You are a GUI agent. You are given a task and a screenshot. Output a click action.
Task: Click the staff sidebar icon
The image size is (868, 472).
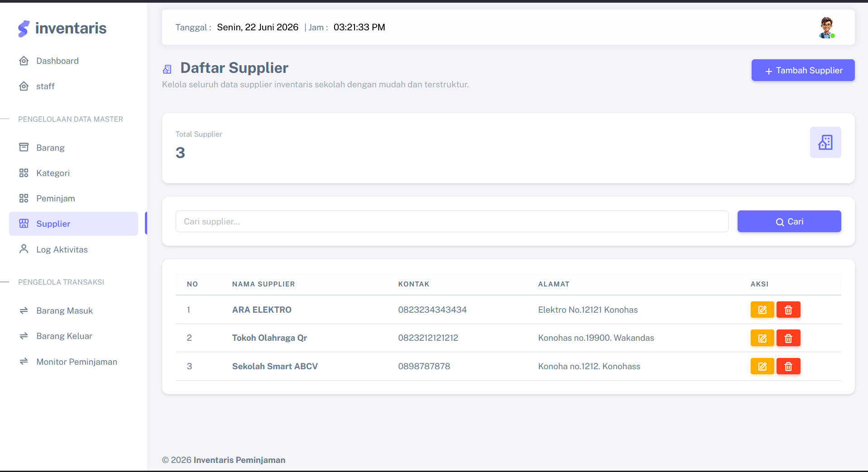click(24, 86)
